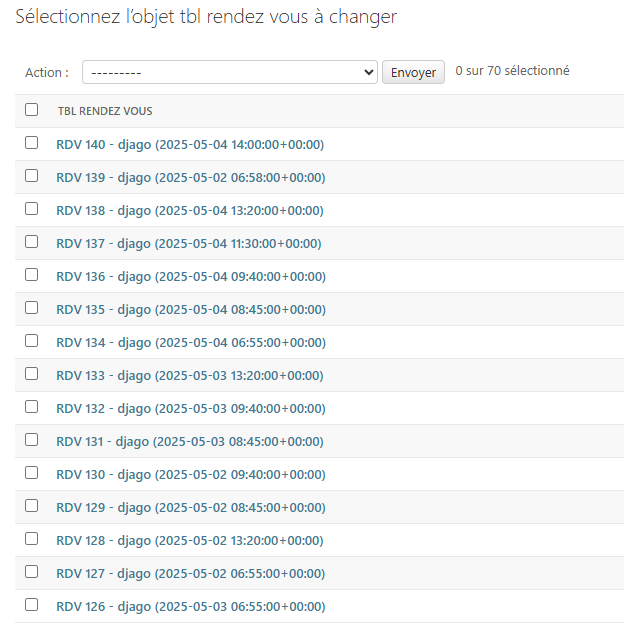
Task: Sort by the TBL RENDEZ VOUS column header
Action: coord(105,111)
